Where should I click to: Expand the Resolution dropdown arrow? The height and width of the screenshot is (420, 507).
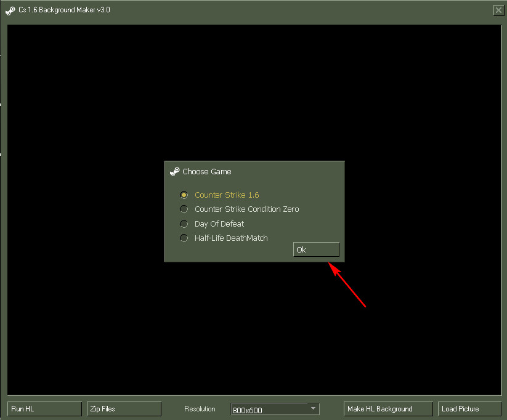pos(313,409)
